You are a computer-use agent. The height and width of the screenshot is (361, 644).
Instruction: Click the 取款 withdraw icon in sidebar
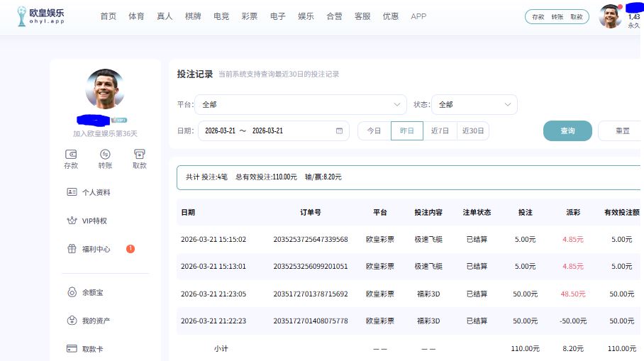click(x=140, y=155)
